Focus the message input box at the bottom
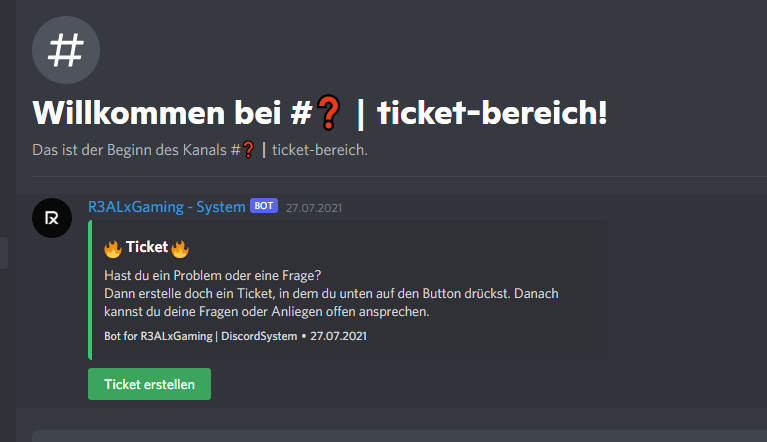 click(400, 436)
